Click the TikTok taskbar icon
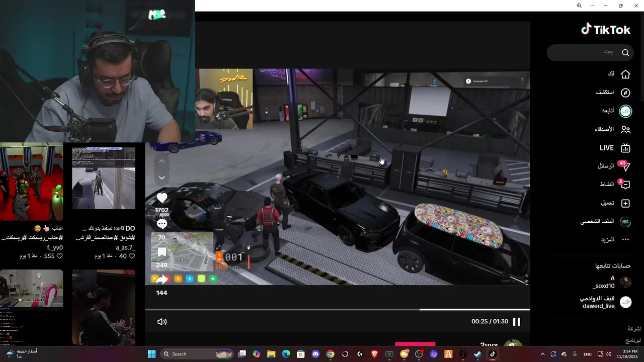644x362 pixels. click(x=493, y=354)
